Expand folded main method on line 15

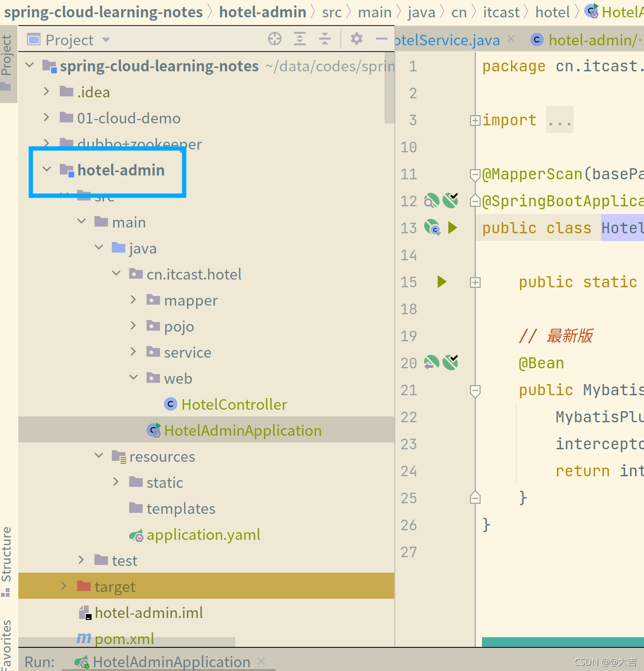tap(475, 282)
